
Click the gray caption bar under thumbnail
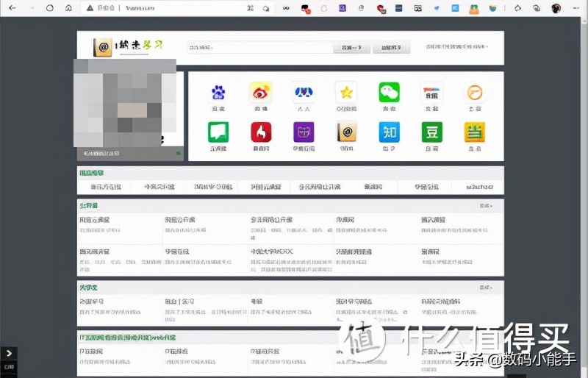(130, 154)
